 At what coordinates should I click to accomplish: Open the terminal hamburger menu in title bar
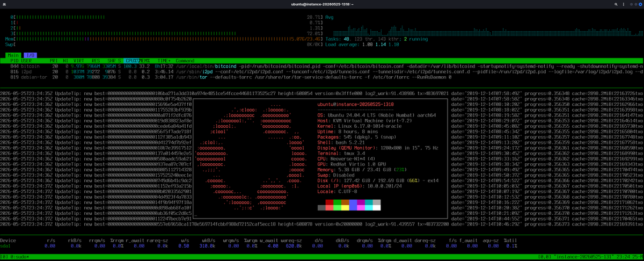[x=623, y=4]
